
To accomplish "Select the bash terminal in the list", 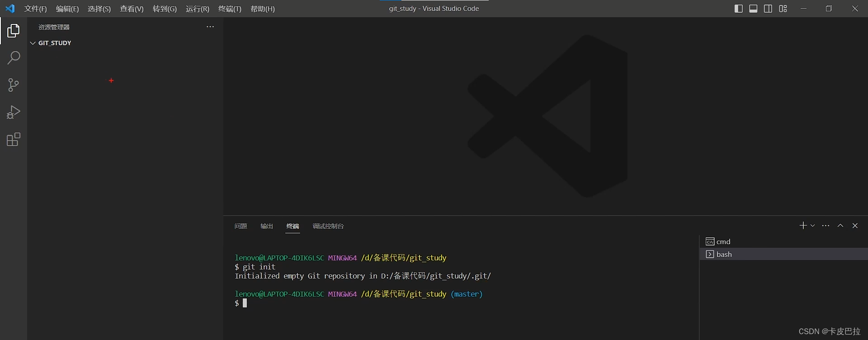I will coord(783,254).
